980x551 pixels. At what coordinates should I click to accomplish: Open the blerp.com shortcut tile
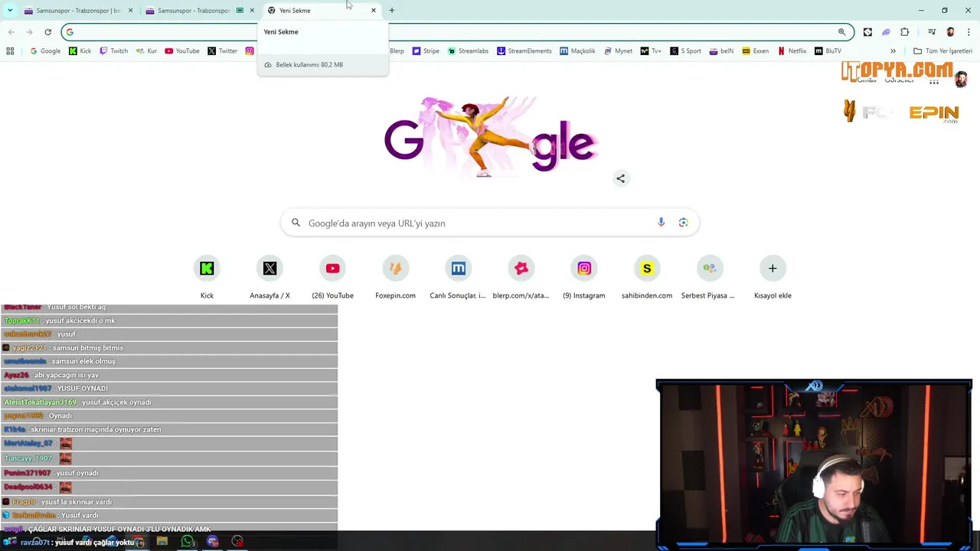(x=521, y=269)
